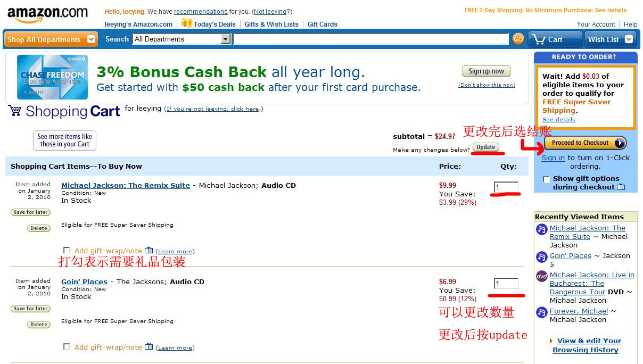Check Add gift-wrap/note for Goin' Places
The height and width of the screenshot is (364, 643).
pos(67,346)
